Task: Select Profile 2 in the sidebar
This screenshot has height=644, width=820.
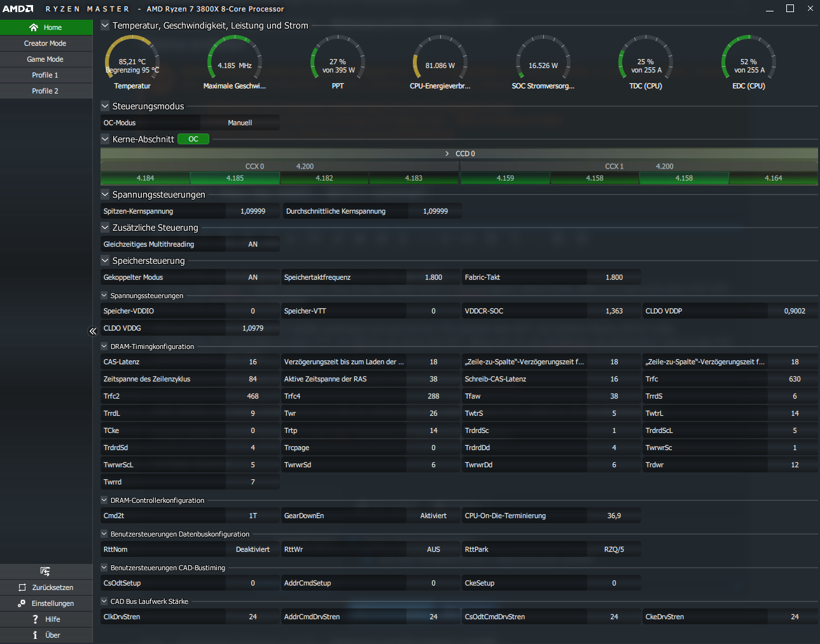Action: (46, 91)
